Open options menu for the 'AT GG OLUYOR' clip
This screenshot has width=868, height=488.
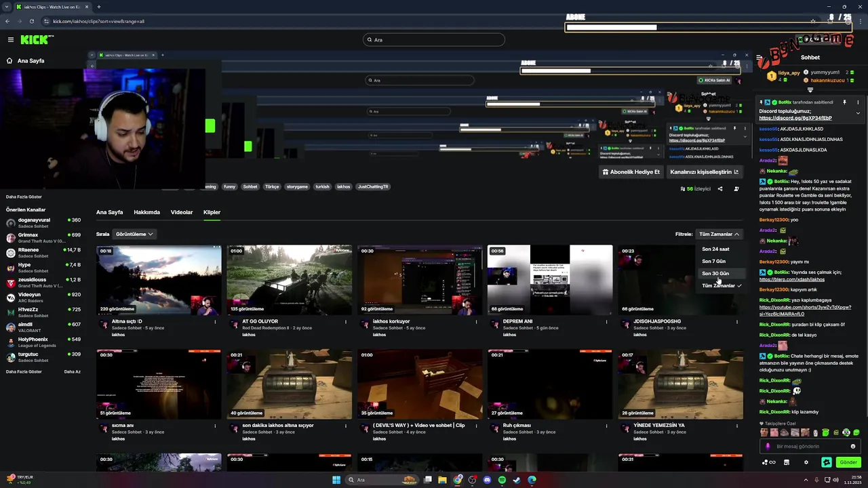[x=346, y=322]
